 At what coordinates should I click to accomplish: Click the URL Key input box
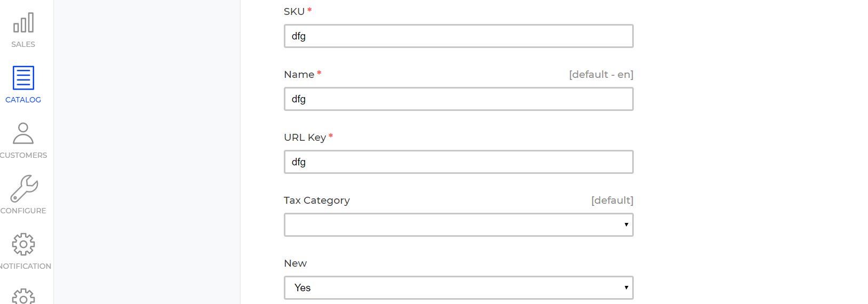[459, 162]
